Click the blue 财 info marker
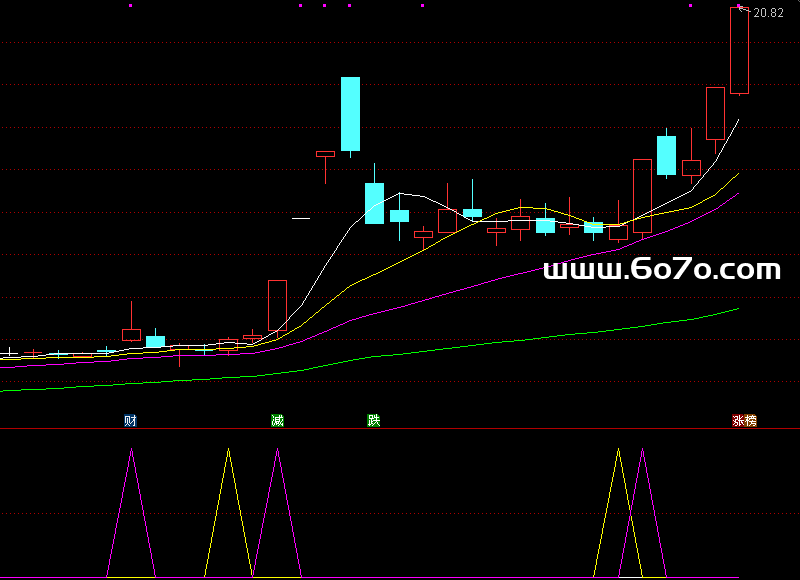Screen dimensions: 800x580 [x=130, y=420]
